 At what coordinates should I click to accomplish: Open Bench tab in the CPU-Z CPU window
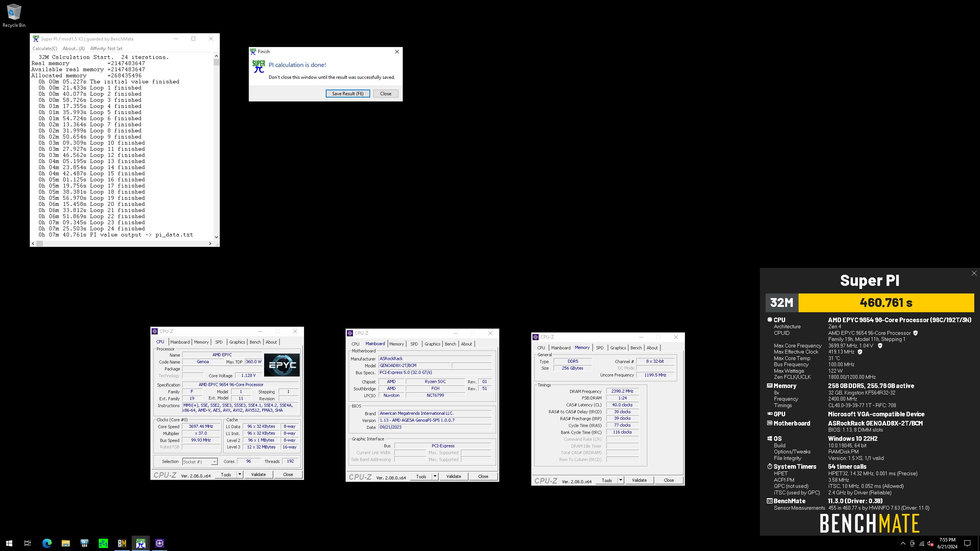[255, 342]
